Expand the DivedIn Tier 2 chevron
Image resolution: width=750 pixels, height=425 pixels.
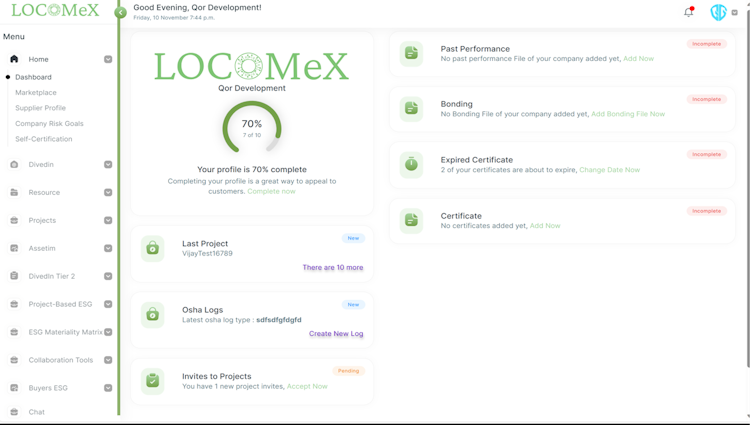(x=108, y=276)
